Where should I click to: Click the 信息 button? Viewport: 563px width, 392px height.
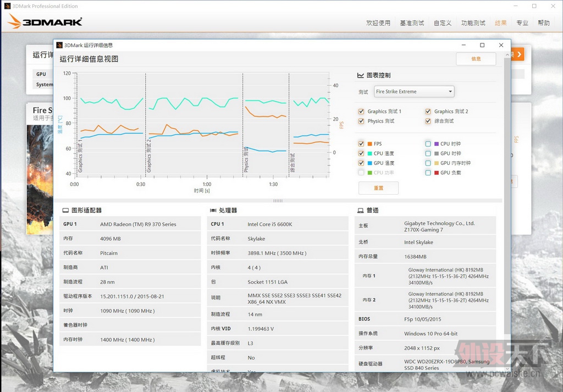[476, 59]
